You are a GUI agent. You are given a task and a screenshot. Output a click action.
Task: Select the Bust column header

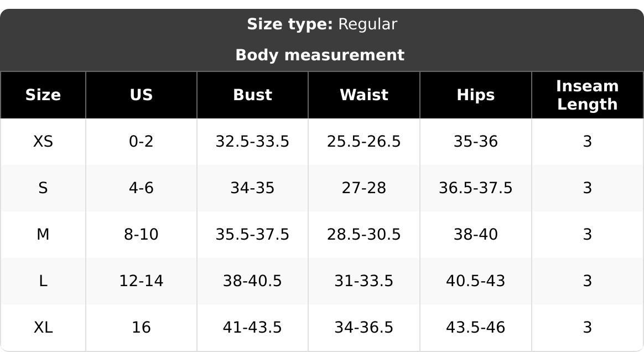[x=253, y=95]
